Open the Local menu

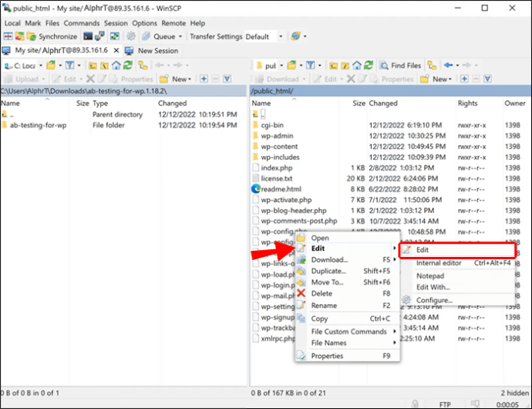12,23
